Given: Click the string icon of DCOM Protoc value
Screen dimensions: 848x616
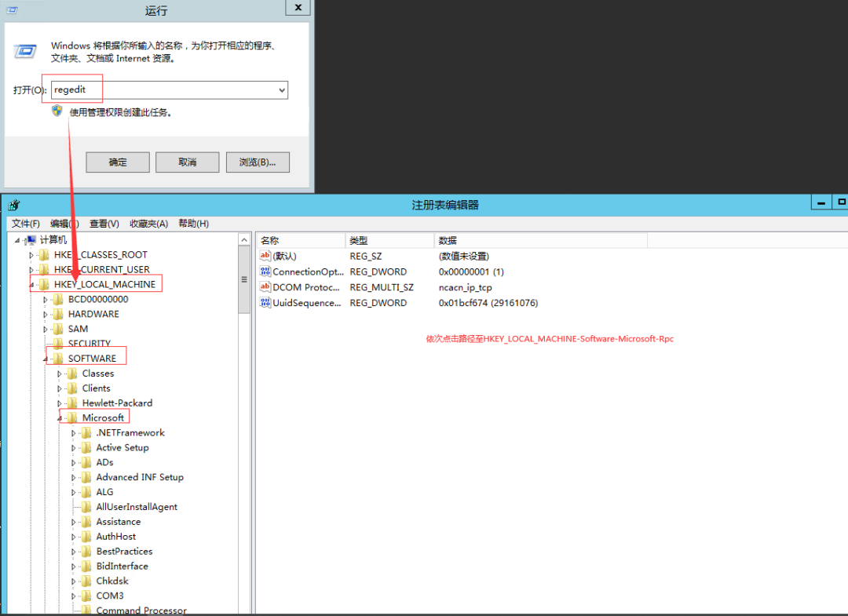Looking at the screenshot, I should 265,287.
